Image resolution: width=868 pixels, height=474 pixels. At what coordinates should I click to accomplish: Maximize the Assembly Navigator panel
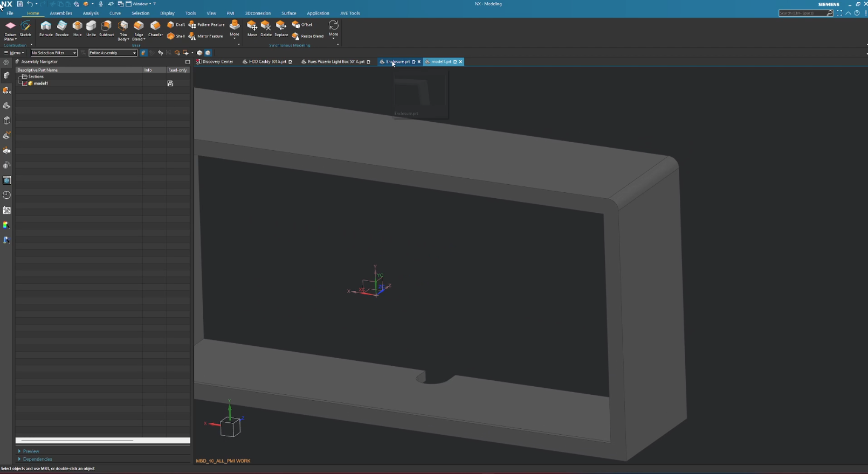pyautogui.click(x=188, y=62)
